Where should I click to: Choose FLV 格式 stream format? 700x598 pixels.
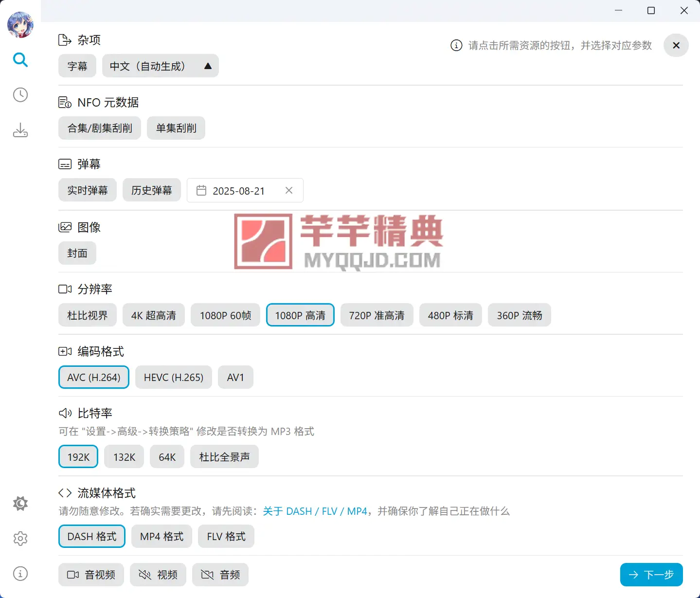coord(226,536)
